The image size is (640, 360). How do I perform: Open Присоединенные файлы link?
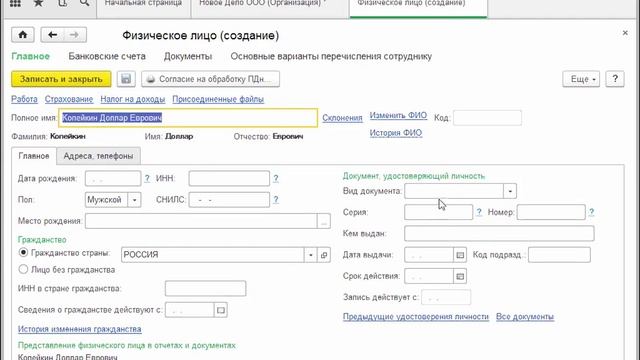point(218,99)
